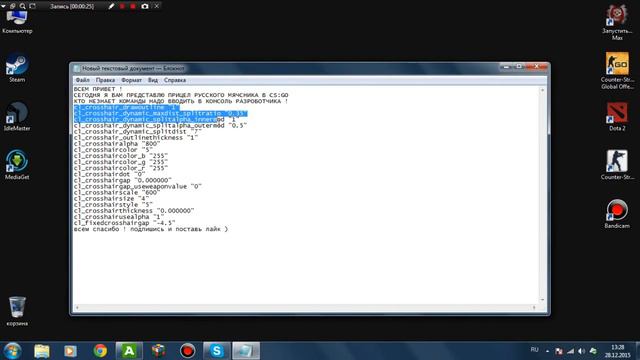640x360 pixels.
Task: Open the Steam desktop shortcut
Action: pos(17,68)
